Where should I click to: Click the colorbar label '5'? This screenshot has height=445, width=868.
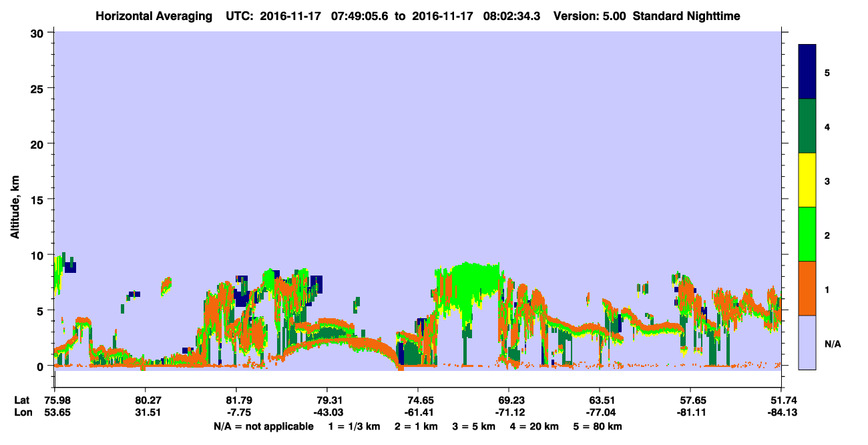coord(827,73)
